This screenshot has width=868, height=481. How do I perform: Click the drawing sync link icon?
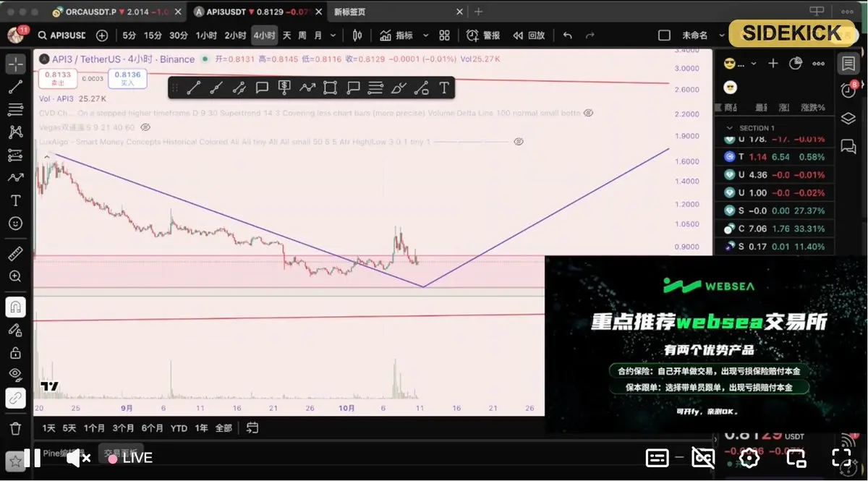coord(15,398)
